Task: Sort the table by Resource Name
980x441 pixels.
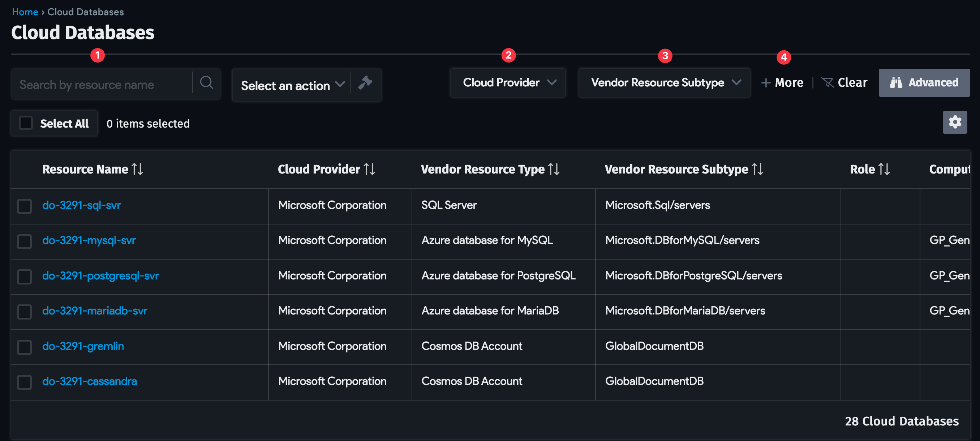Action: point(138,169)
